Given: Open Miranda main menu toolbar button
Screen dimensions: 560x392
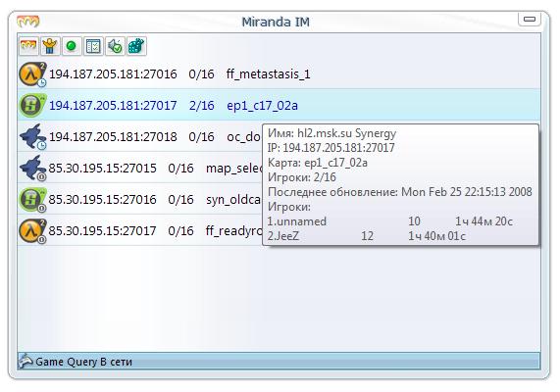Looking at the screenshot, I should [28, 46].
